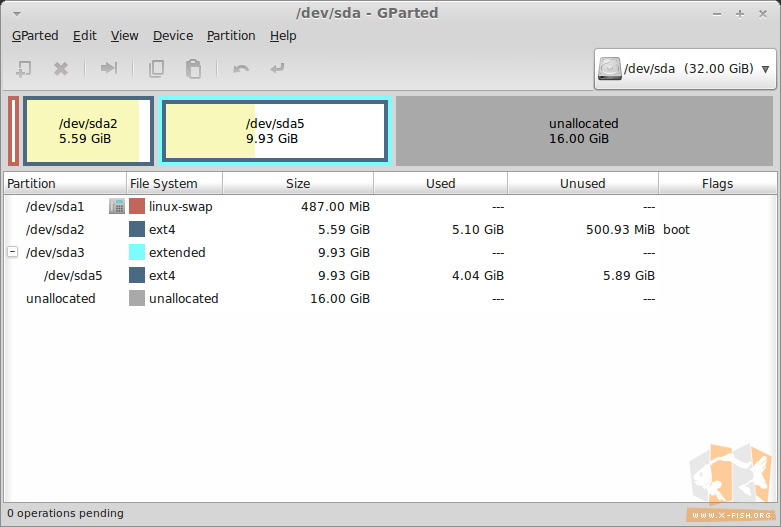Select the /dev/sda3 row in partition list
This screenshot has width=781, height=527.
[390, 252]
